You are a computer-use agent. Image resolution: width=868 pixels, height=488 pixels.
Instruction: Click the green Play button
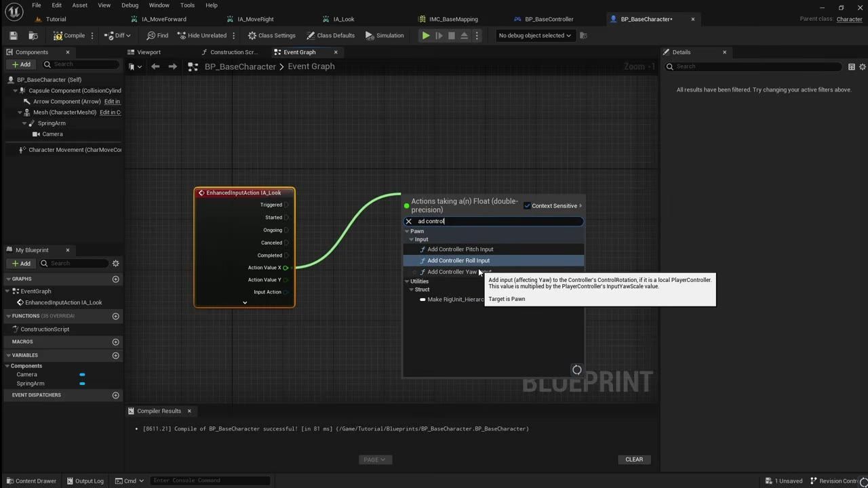click(426, 35)
